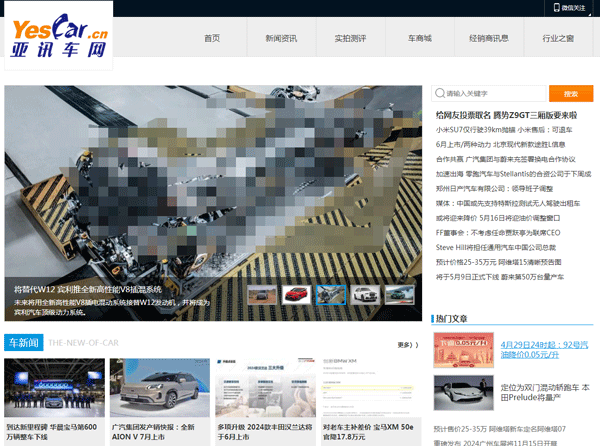Open 2024款丰田汉兰达 headline
Viewport: 600px width, 446px height.
click(265, 432)
